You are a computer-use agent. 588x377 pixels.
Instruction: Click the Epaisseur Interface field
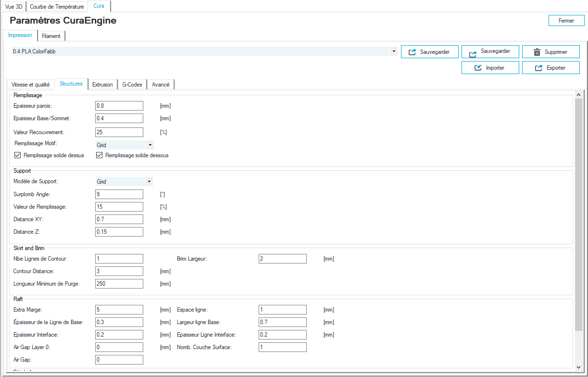coord(119,335)
